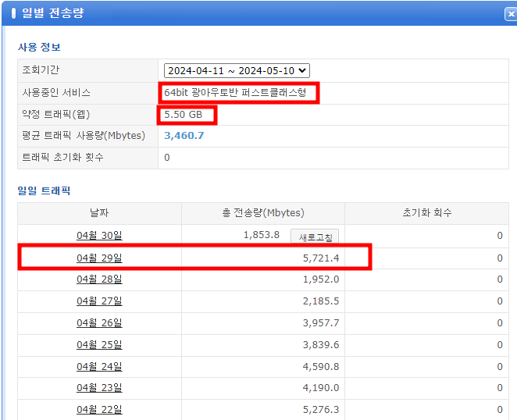Click the 04월 27일 date link
517x420 pixels.
click(99, 301)
